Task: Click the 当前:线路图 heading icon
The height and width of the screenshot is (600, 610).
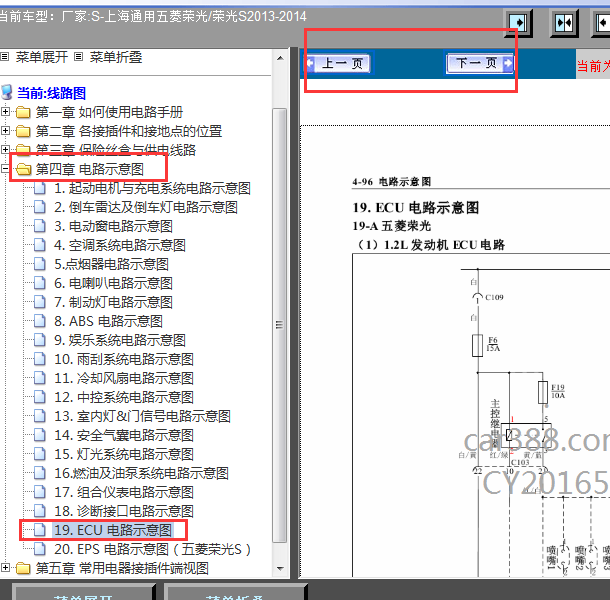Action: pos(7,93)
